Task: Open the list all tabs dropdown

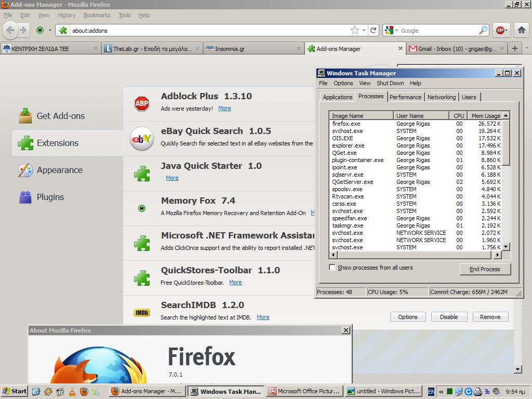Action: [x=527, y=48]
